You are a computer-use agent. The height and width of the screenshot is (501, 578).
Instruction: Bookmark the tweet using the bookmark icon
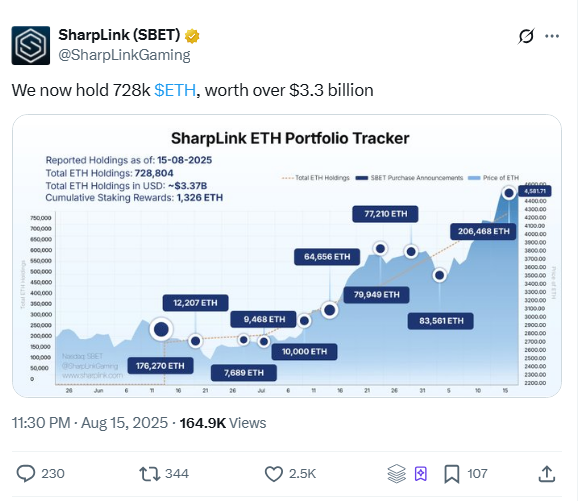[452, 474]
